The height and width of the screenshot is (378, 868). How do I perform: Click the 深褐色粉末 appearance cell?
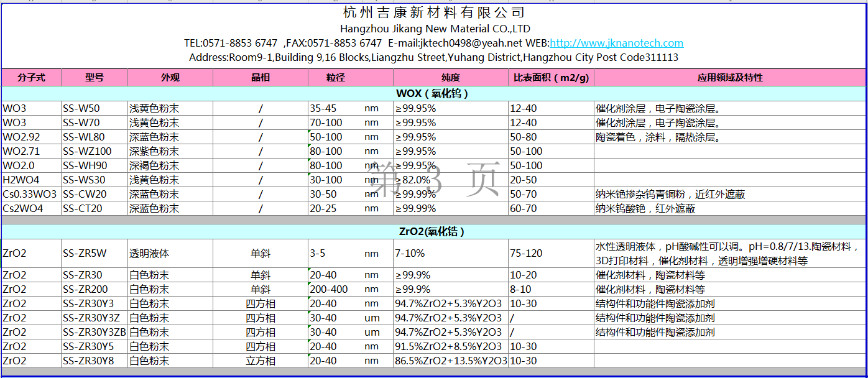[170, 165]
